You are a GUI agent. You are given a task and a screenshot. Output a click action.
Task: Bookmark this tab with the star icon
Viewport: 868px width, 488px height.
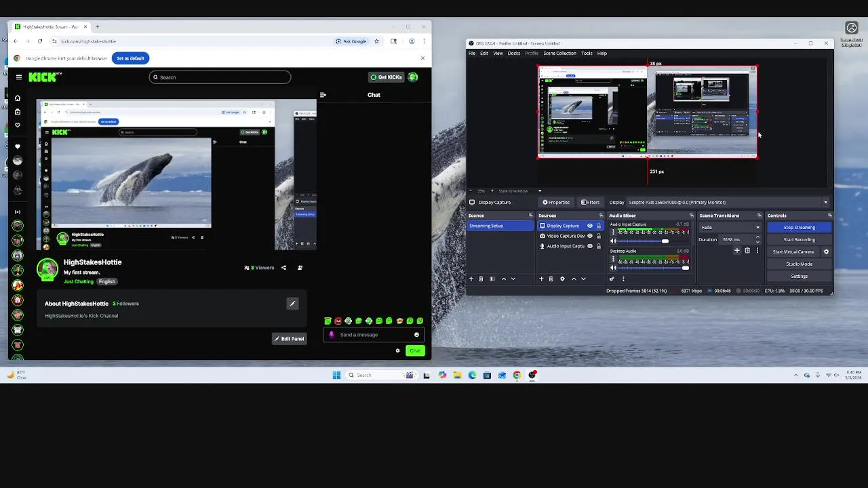click(x=376, y=41)
